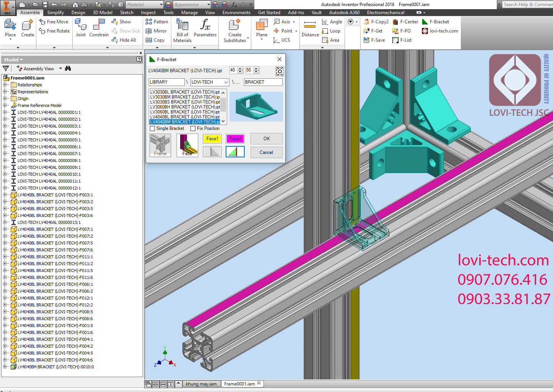Click the magenta Face2 button
Viewport: 553px width, 392px height.
tap(235, 139)
